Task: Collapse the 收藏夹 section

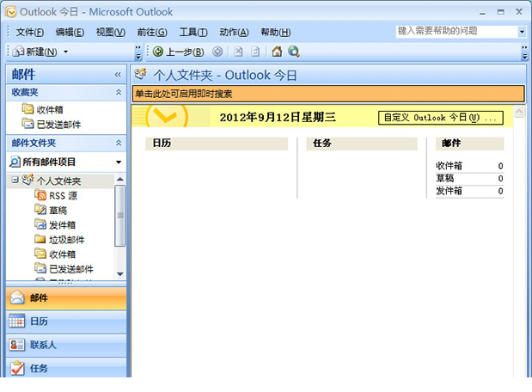Action: point(119,92)
